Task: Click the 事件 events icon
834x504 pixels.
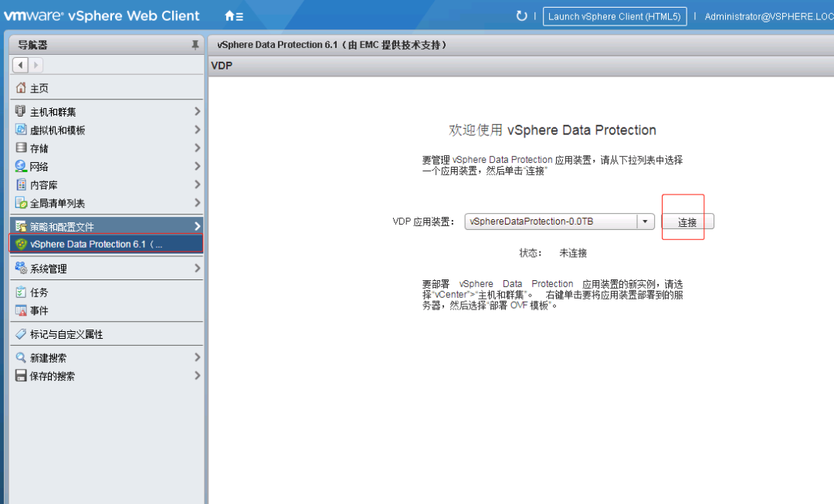Action: click(x=21, y=310)
